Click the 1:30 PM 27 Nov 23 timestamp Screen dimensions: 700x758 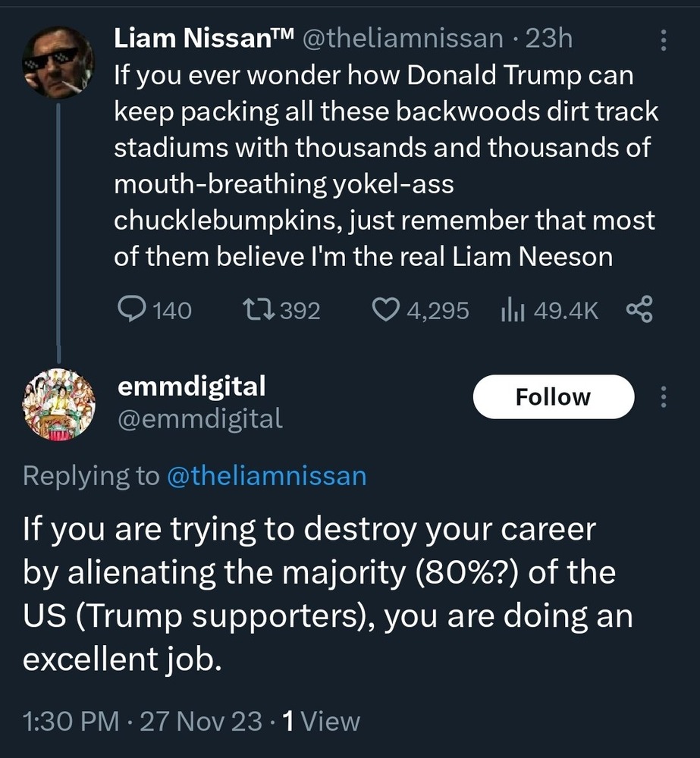pos(143,721)
